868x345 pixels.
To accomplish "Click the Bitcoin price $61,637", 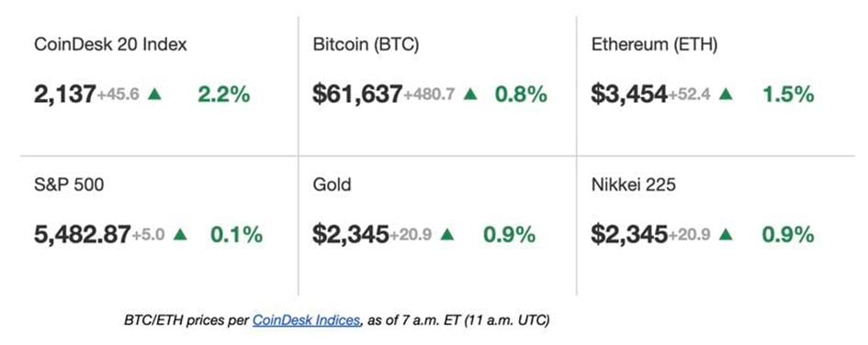I will coord(357,95).
